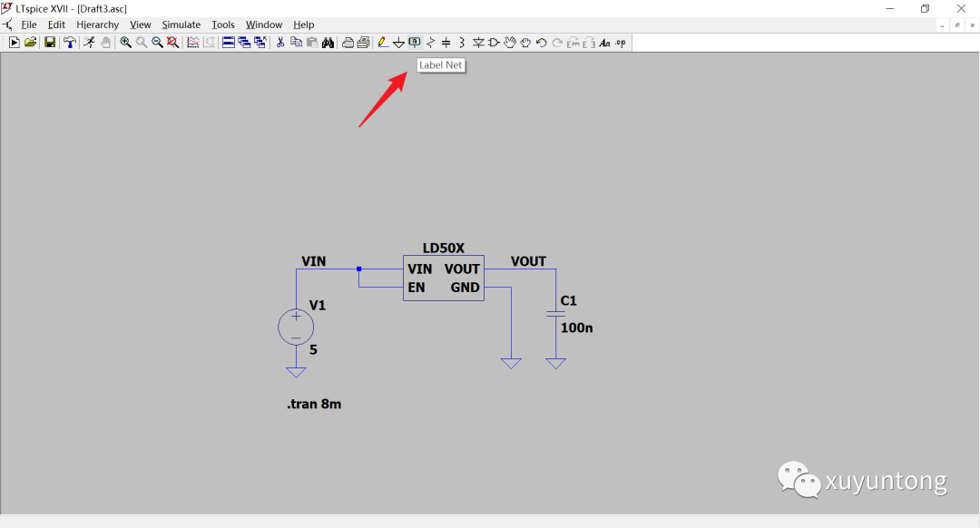Open the Edit menu
Image resolution: width=980 pixels, height=528 pixels.
pos(56,24)
